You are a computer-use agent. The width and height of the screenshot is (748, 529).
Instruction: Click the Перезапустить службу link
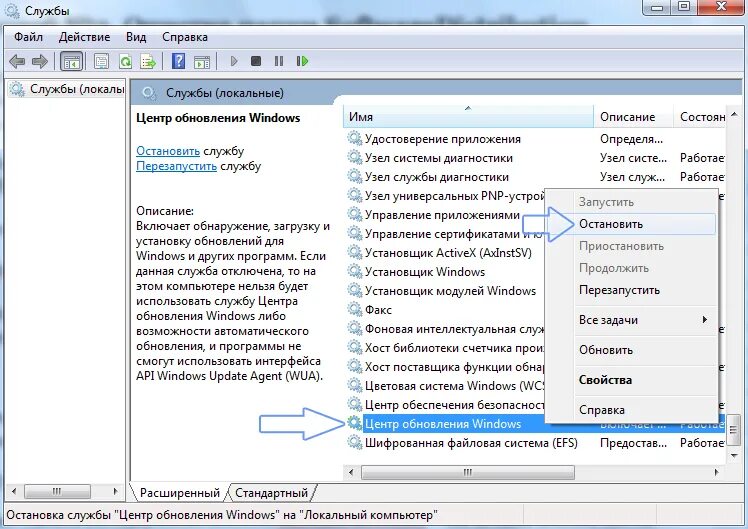coord(177,166)
